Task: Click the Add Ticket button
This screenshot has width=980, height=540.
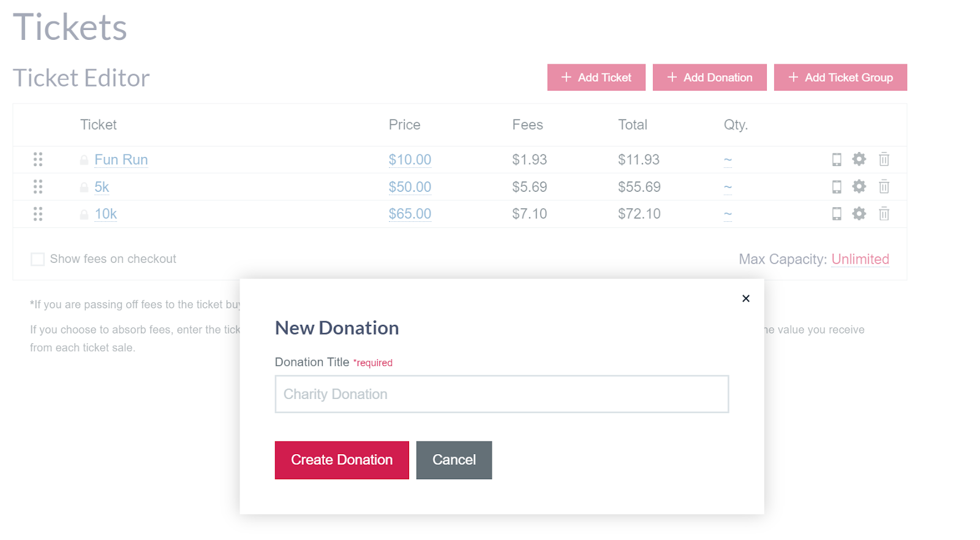Action: click(x=596, y=77)
